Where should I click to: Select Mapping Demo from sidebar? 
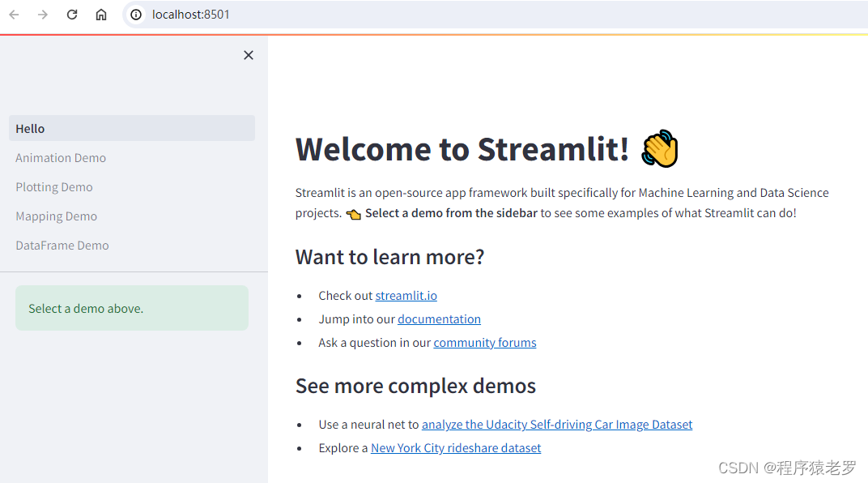click(56, 216)
